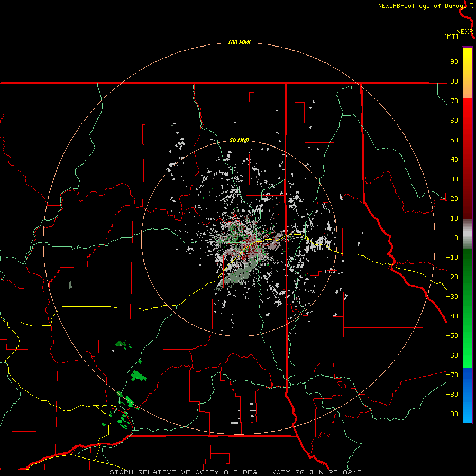Click the 20 tick label on velocity scale
Screen dimensions: 476x476
454,198
